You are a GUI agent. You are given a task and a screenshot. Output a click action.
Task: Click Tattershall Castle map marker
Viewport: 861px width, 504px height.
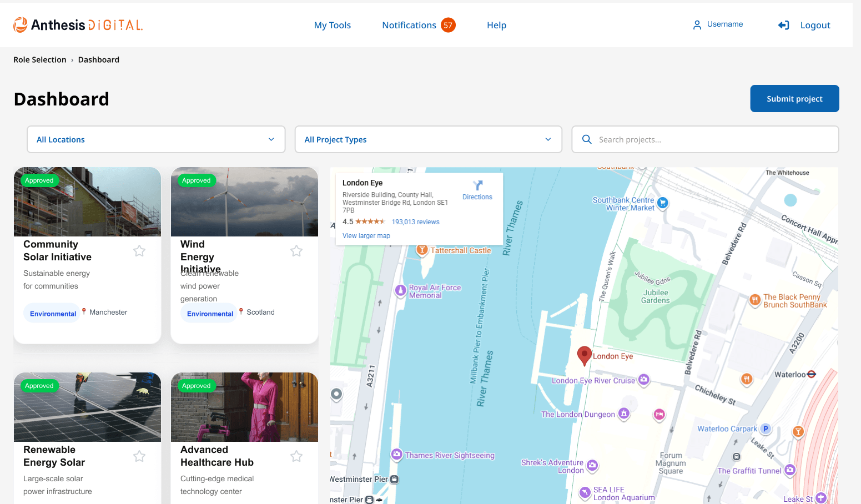[422, 250]
